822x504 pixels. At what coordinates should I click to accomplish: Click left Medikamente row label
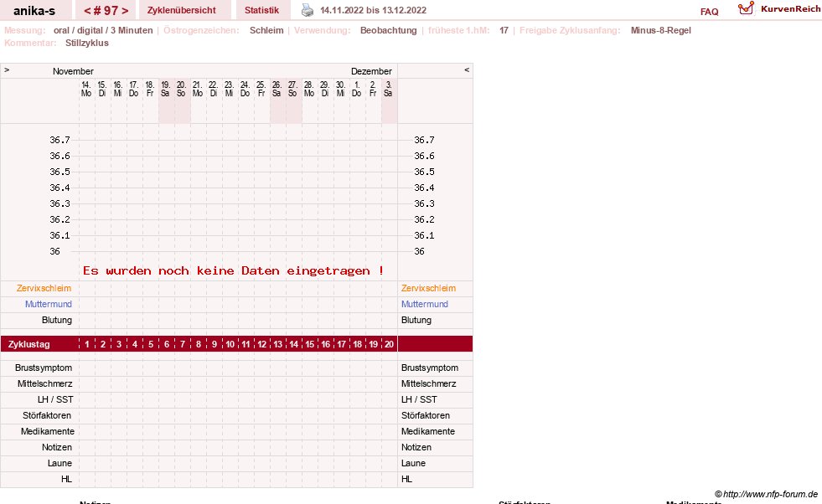tap(48, 431)
